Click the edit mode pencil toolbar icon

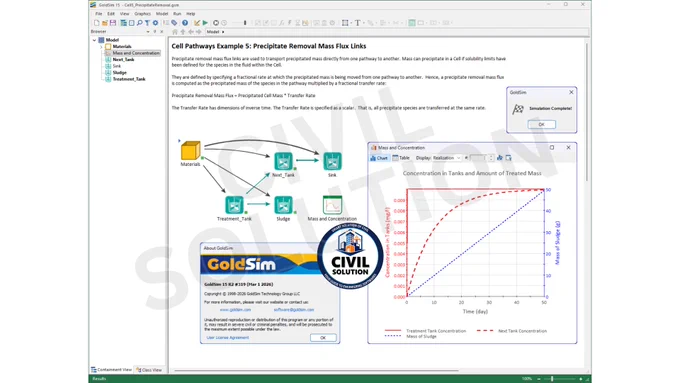(x=197, y=23)
